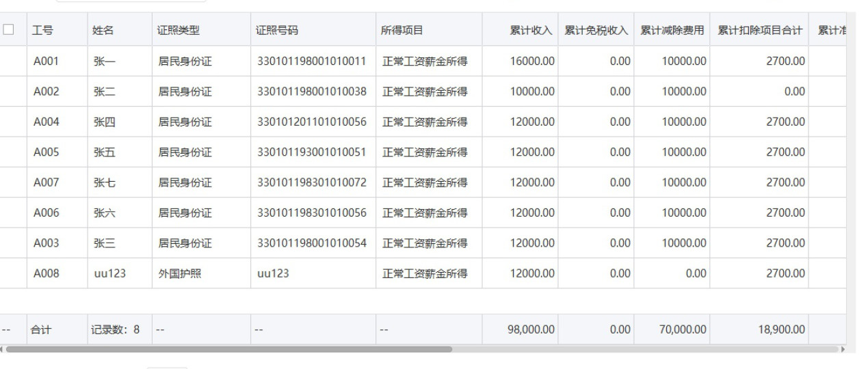Image resolution: width=868 pixels, height=369 pixels.
Task: Click the 累计收入 value in 张二's row
Action: (x=532, y=92)
